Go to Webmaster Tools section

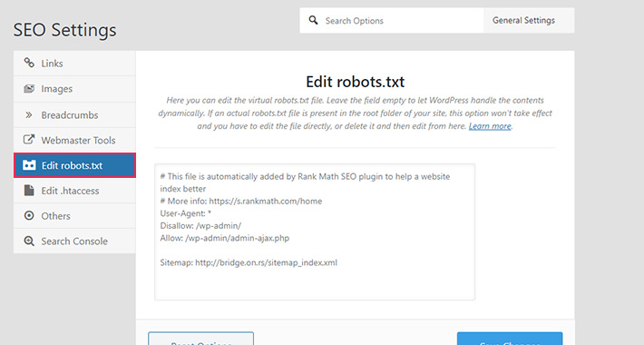[x=74, y=140]
